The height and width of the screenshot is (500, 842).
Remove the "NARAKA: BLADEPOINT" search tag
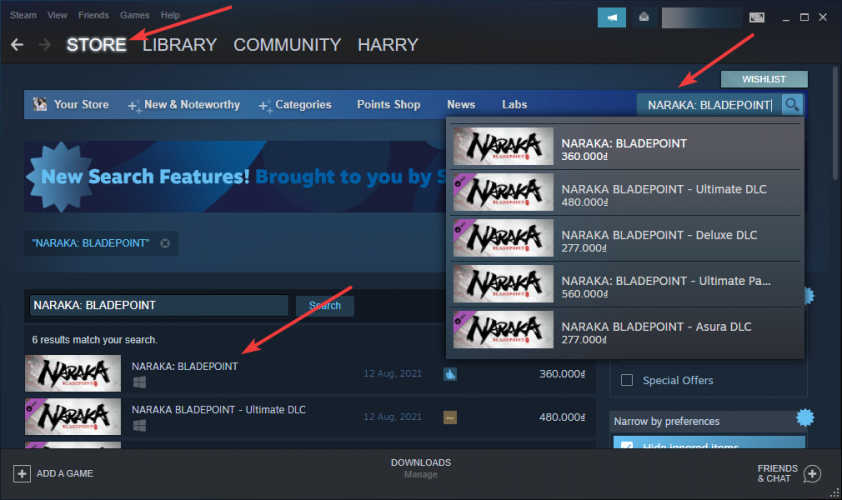click(165, 243)
